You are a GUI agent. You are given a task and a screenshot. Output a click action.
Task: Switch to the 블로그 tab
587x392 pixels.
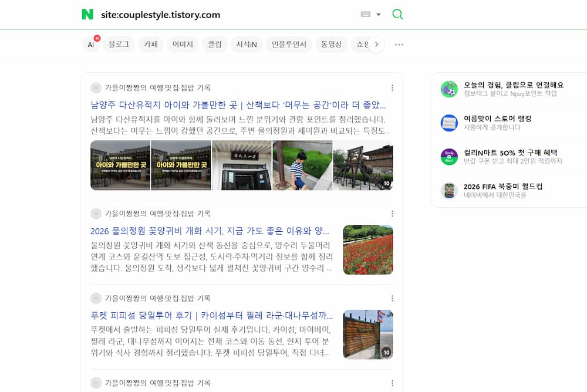(x=119, y=44)
